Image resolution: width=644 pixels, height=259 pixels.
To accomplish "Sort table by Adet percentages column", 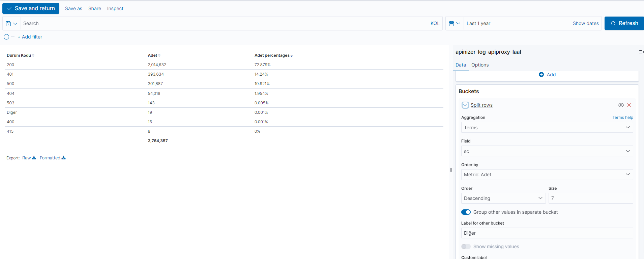I will pyautogui.click(x=273, y=55).
